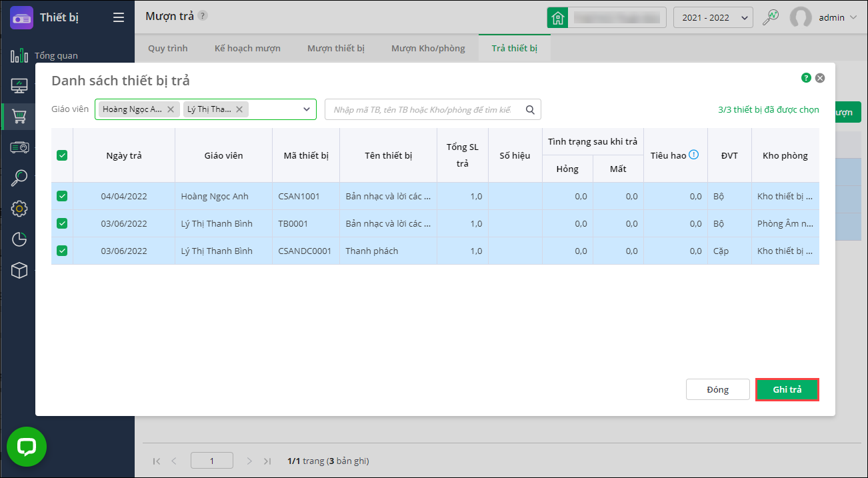The width and height of the screenshot is (868, 478).
Task: Uncheck the row for Hoàng Ngọc Anh
Action: coord(62,196)
